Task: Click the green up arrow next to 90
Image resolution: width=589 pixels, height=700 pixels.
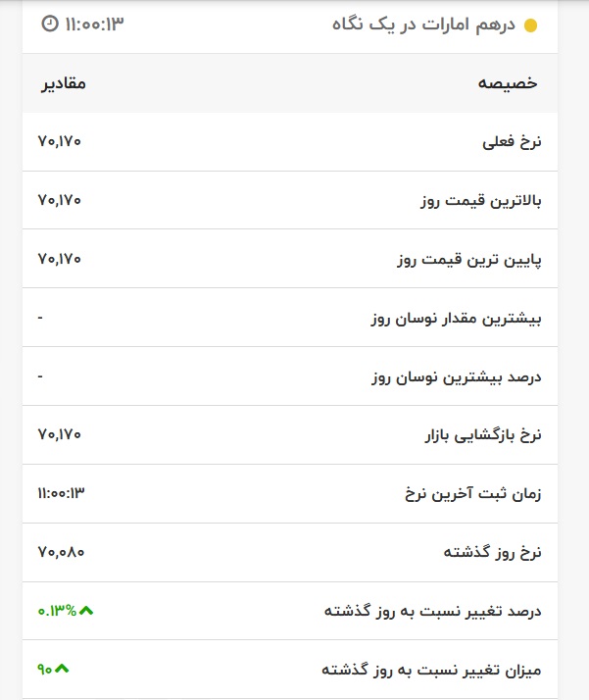Action: [64, 670]
